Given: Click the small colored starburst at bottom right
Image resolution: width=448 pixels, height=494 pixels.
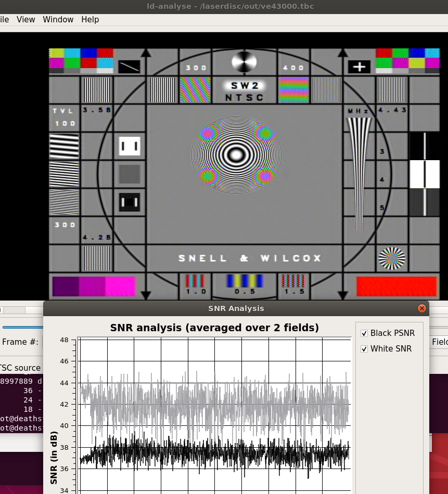Looking at the screenshot, I should click(x=392, y=258).
